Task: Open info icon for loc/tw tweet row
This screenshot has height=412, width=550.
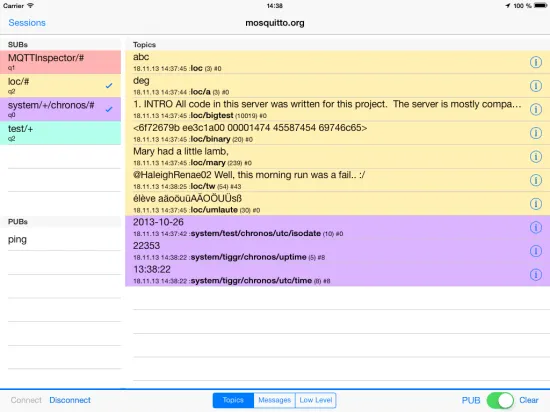Action: tap(536, 180)
